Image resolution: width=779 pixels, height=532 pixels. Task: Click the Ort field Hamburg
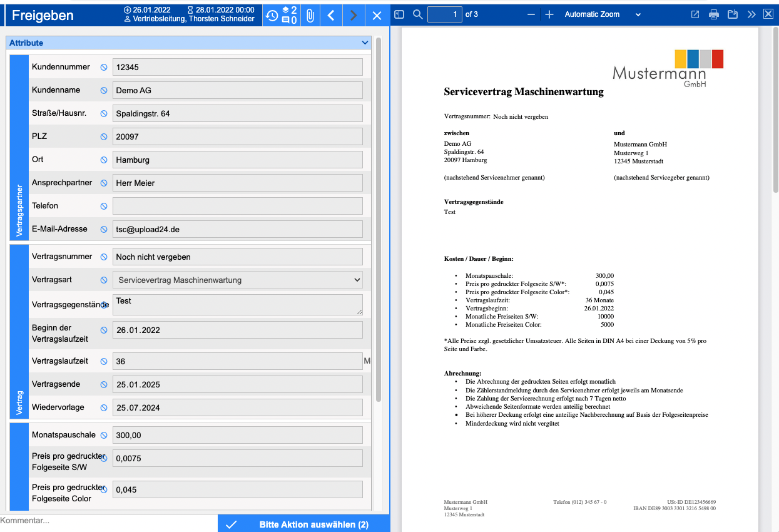[x=238, y=160]
